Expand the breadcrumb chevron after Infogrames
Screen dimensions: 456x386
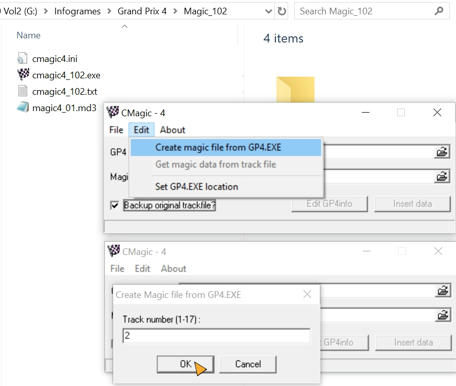[x=109, y=11]
